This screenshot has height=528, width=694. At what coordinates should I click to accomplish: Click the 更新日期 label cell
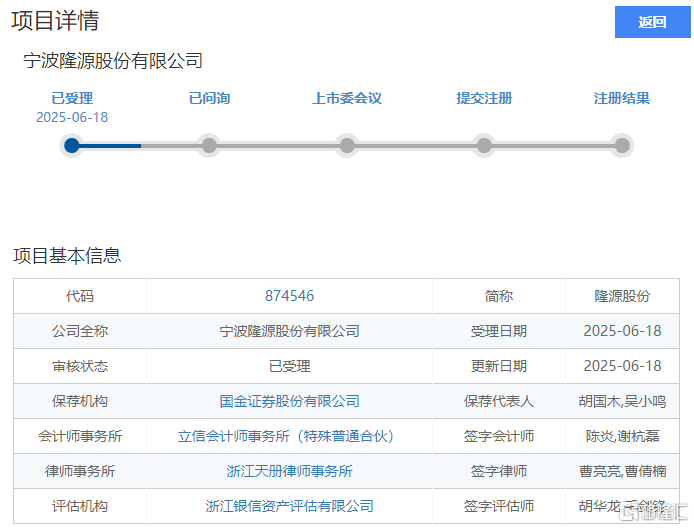click(x=499, y=366)
